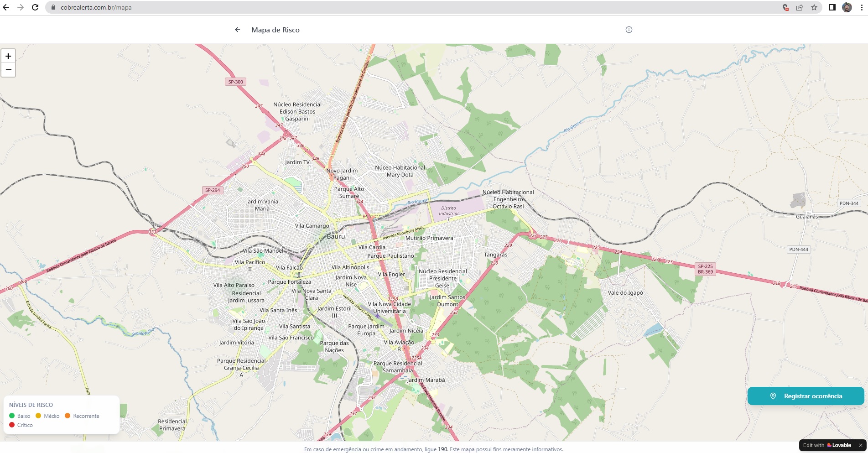Bookmark this page with the star icon

[814, 7]
